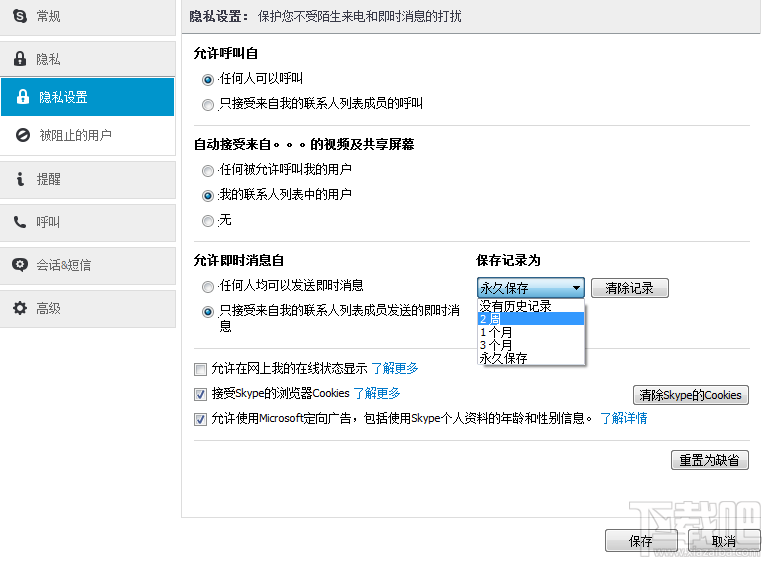Click the info icon beside 提醒

(x=20, y=179)
